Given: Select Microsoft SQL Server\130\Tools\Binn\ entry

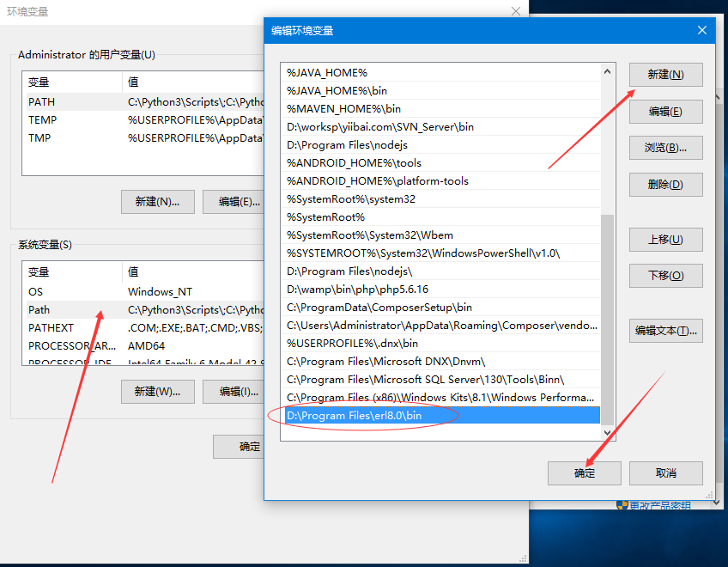Looking at the screenshot, I should click(440, 380).
